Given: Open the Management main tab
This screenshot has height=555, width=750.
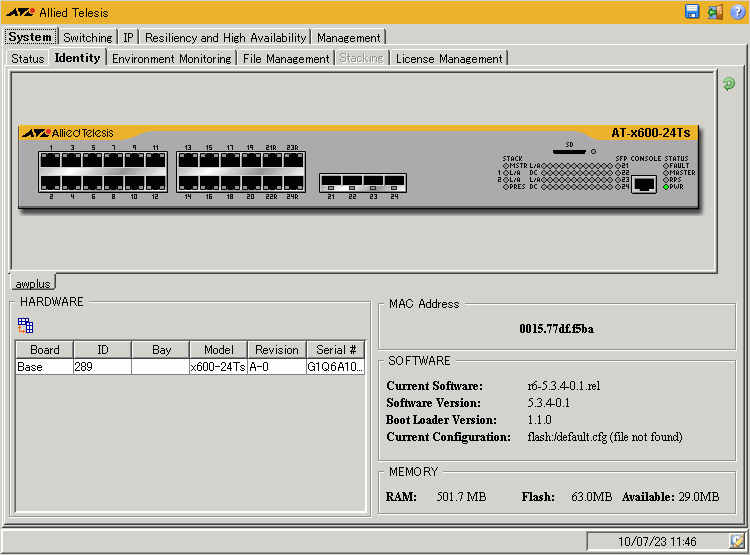Looking at the screenshot, I should (x=349, y=37).
